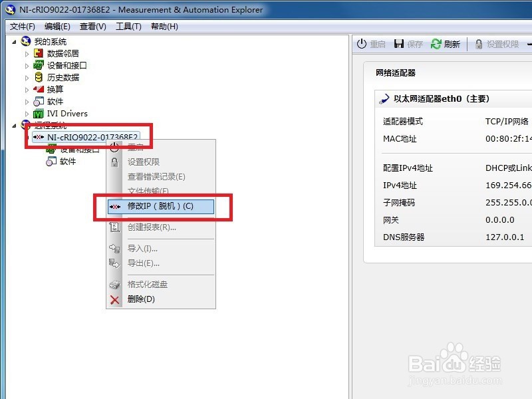Choose 设置权限 in the context menu
Image resolution: width=532 pixels, height=399 pixels.
coord(161,162)
